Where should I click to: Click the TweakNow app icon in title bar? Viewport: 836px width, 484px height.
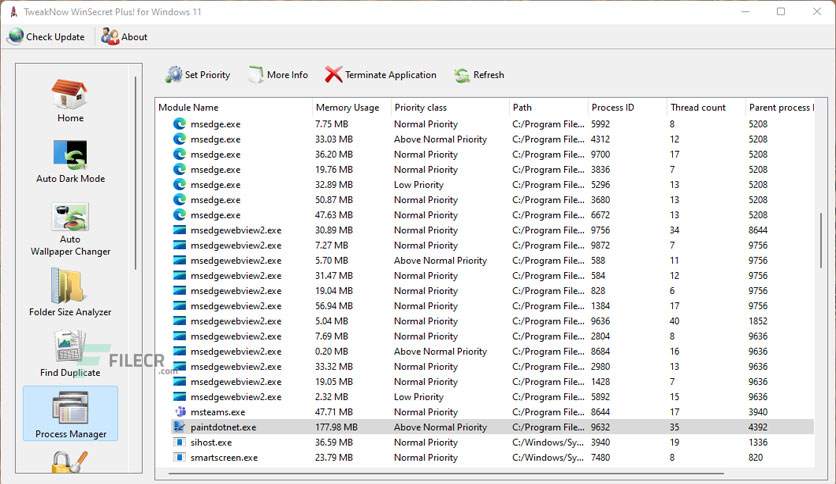pos(14,12)
